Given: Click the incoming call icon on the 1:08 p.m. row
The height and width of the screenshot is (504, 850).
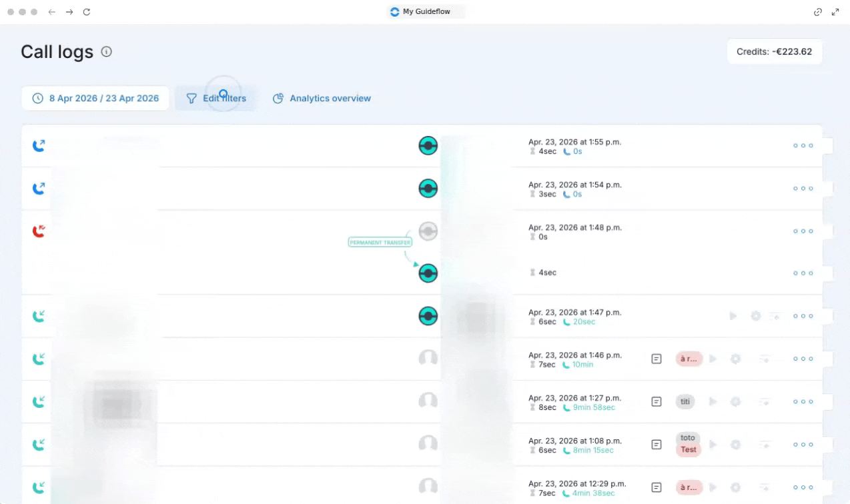Looking at the screenshot, I should pyautogui.click(x=39, y=444).
